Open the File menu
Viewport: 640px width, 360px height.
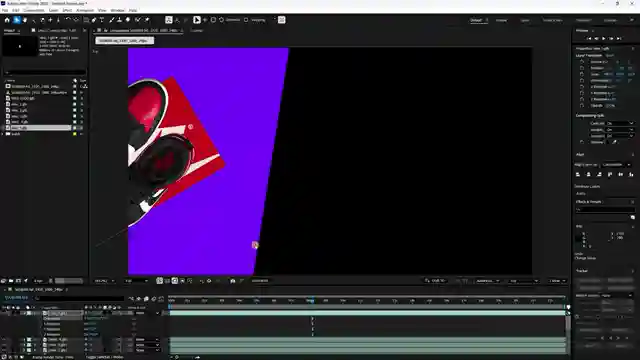pyautogui.click(x=5, y=10)
